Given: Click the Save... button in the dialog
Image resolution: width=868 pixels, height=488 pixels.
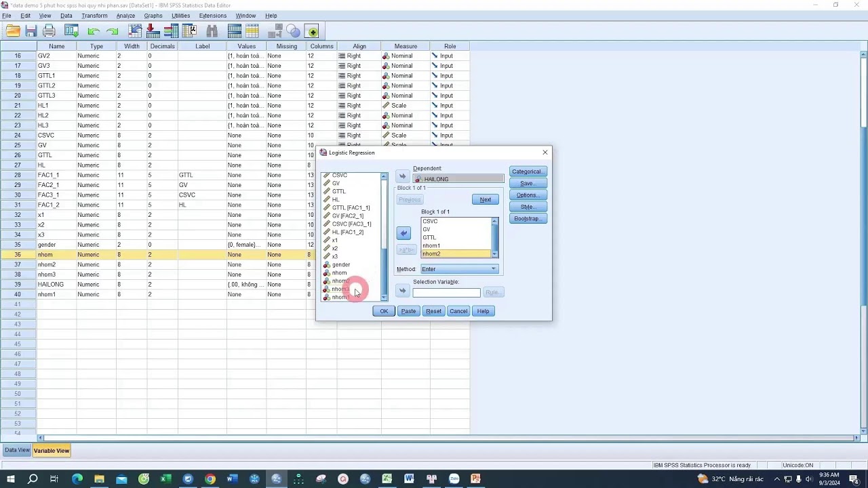Looking at the screenshot, I should click(528, 183).
